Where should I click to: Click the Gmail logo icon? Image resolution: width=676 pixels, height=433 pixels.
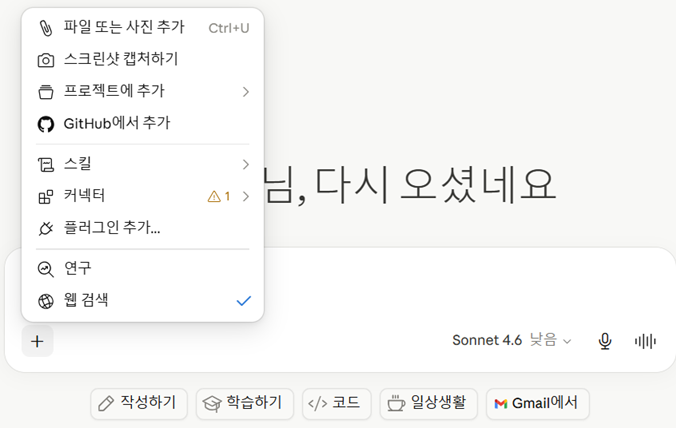[x=501, y=404]
